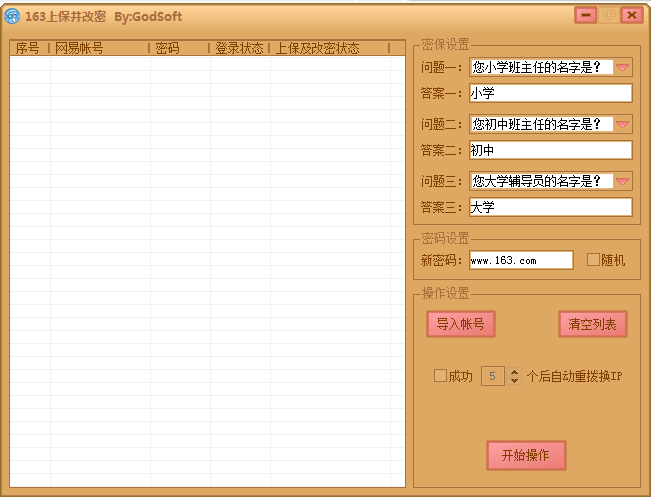Click the 密保设置 group label

pyautogui.click(x=445, y=44)
